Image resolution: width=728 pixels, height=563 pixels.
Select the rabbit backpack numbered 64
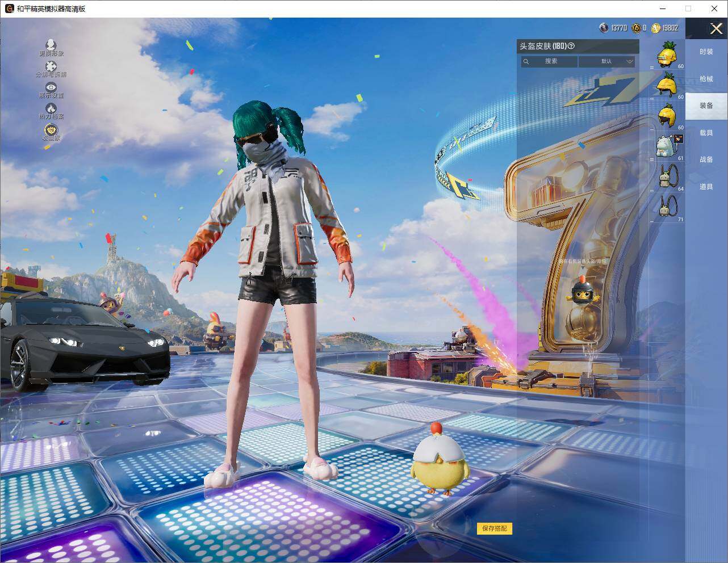[667, 177]
